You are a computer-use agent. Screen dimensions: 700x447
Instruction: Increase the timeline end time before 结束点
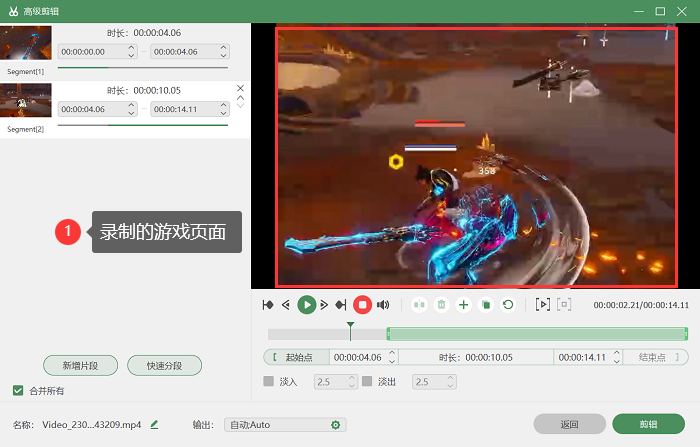(x=617, y=353)
